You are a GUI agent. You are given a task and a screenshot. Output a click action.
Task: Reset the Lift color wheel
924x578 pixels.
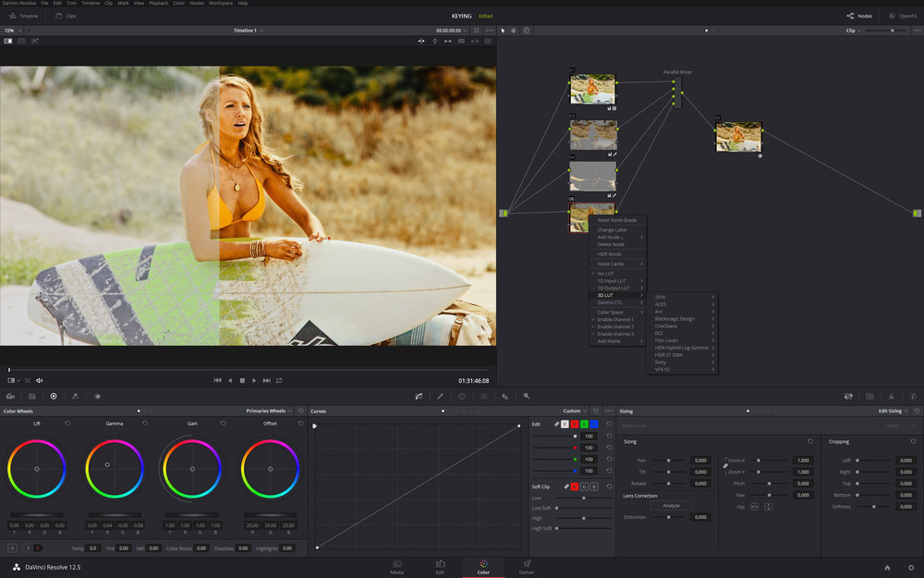[67, 424]
